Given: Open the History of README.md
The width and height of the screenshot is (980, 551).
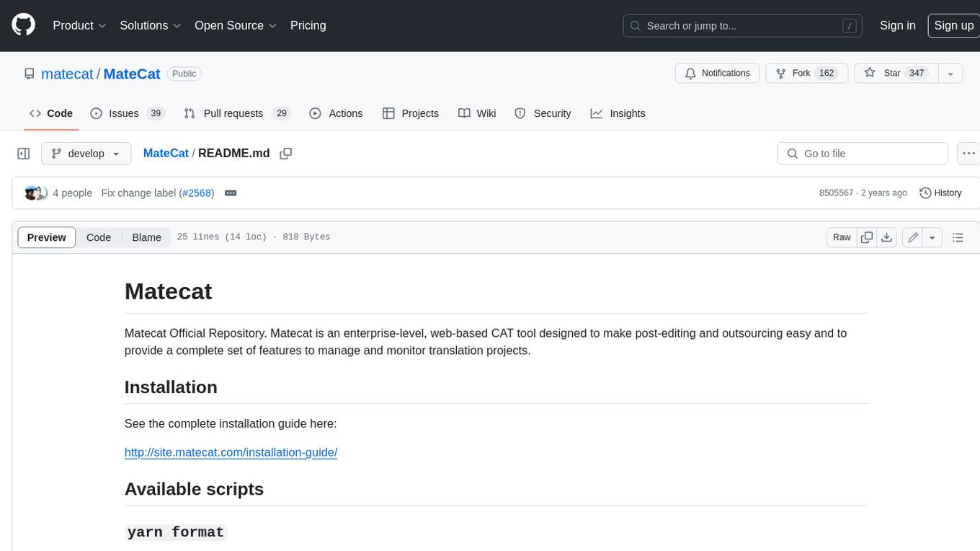Looking at the screenshot, I should (x=940, y=193).
